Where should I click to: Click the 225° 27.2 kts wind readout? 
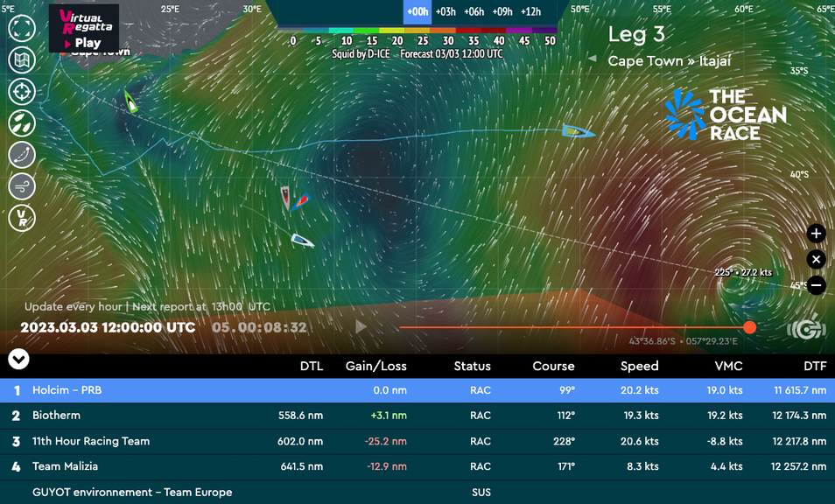pos(743,272)
